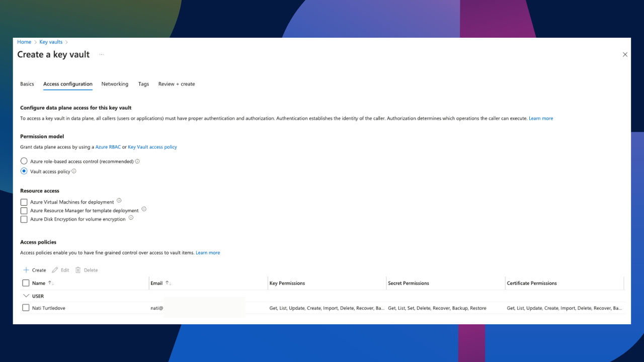Click the Key vaults breadcrumb link
This screenshot has width=644, height=362.
(x=51, y=42)
